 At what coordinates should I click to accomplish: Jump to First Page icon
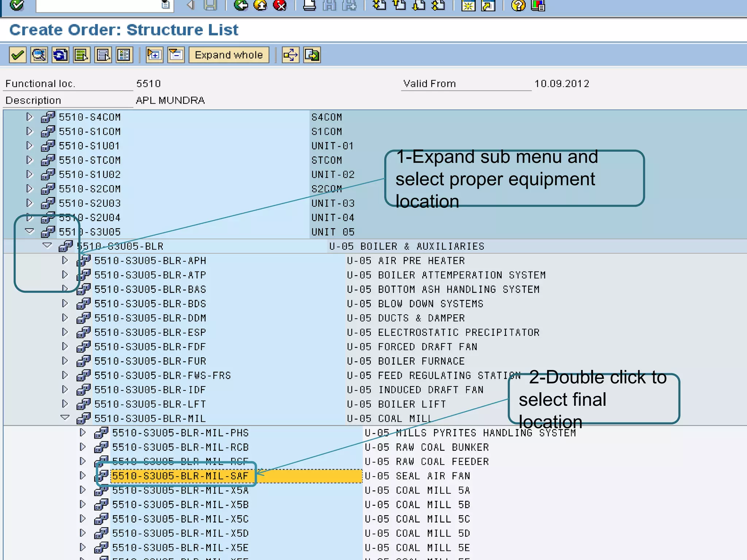pyautogui.click(x=380, y=5)
